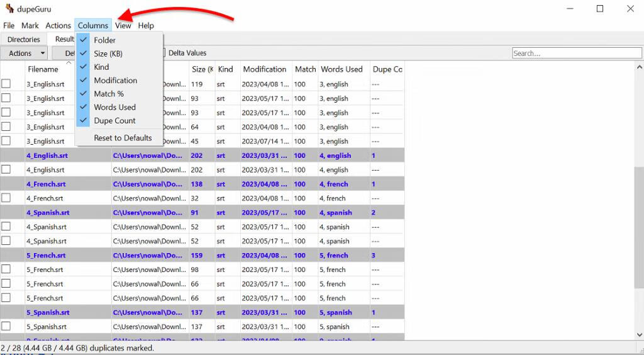Click size value 138 in 4_French.srt row
This screenshot has width=644, height=355.
pyautogui.click(x=197, y=184)
